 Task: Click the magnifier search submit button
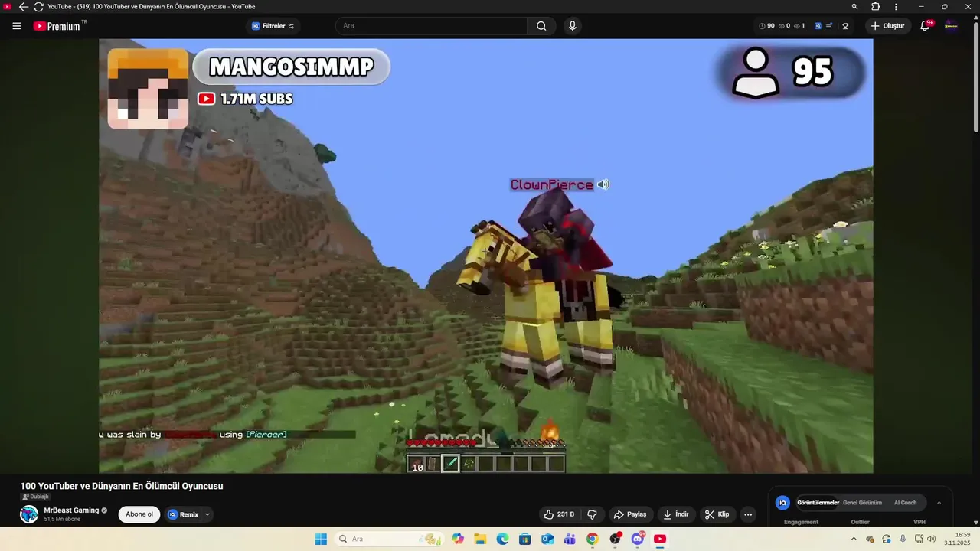[x=541, y=26]
